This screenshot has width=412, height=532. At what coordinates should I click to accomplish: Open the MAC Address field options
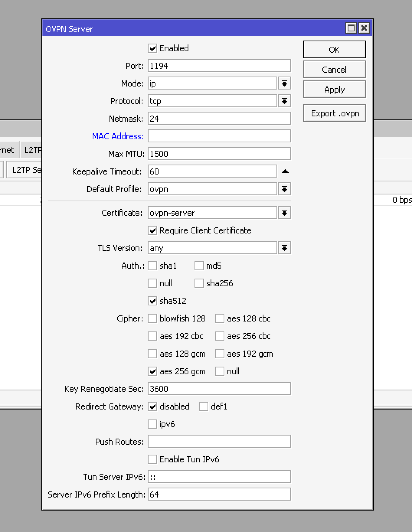118,136
